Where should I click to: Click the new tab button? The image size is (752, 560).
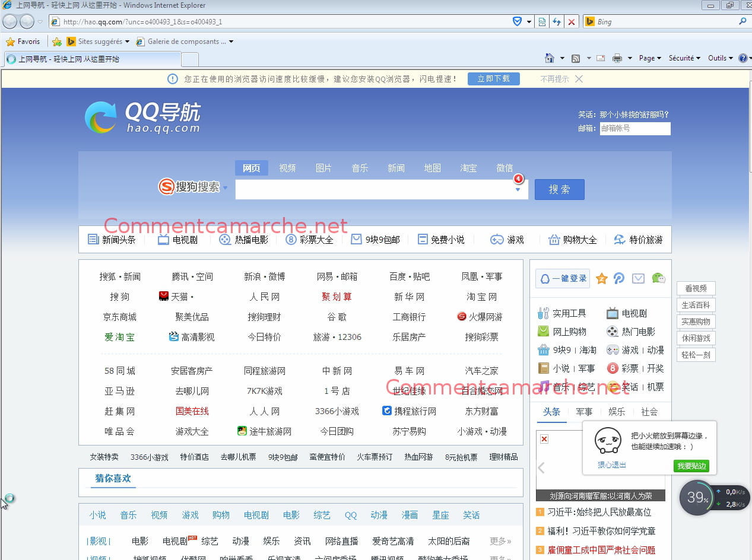[x=190, y=59]
